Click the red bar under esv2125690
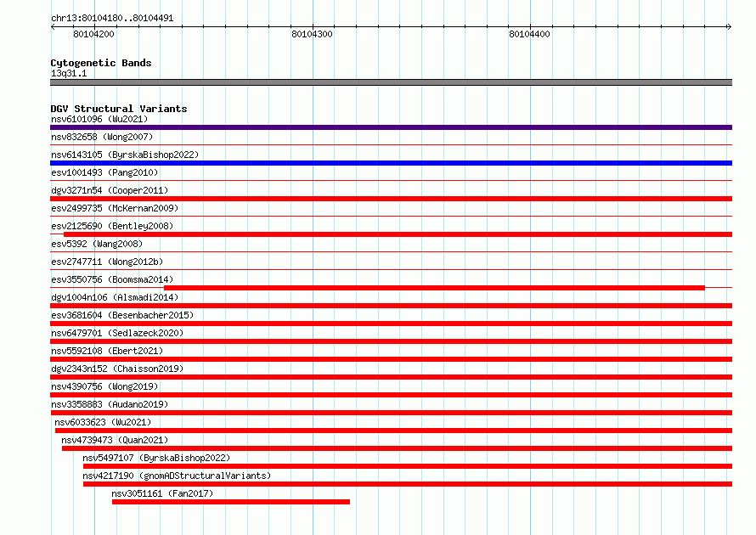This screenshot has width=756, height=535. pyautogui.click(x=398, y=234)
